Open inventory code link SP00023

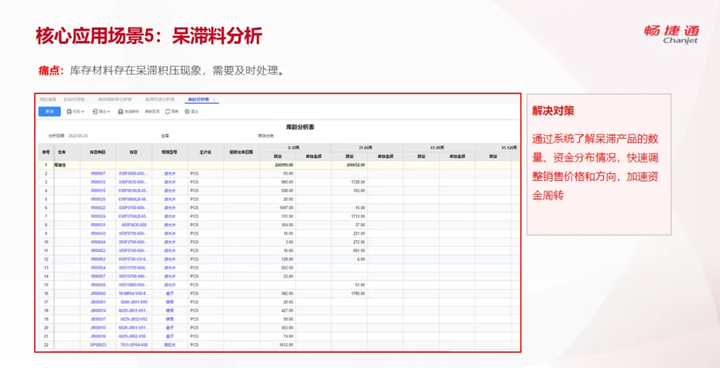click(98, 345)
